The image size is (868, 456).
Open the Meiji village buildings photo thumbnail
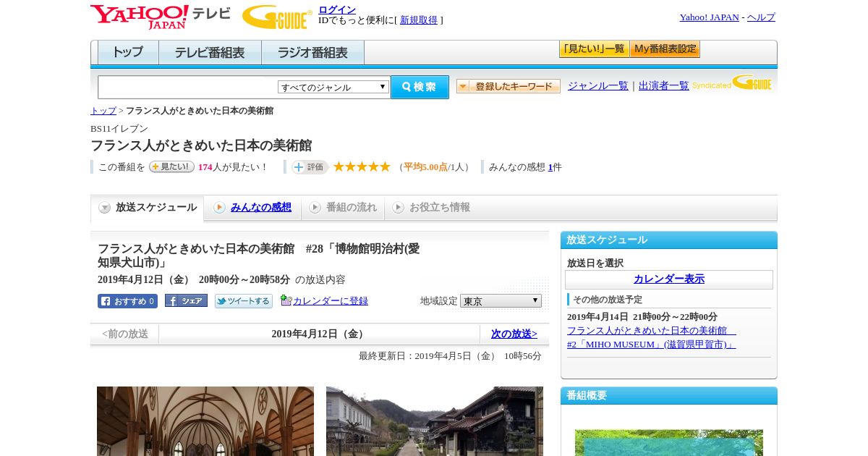point(435,421)
